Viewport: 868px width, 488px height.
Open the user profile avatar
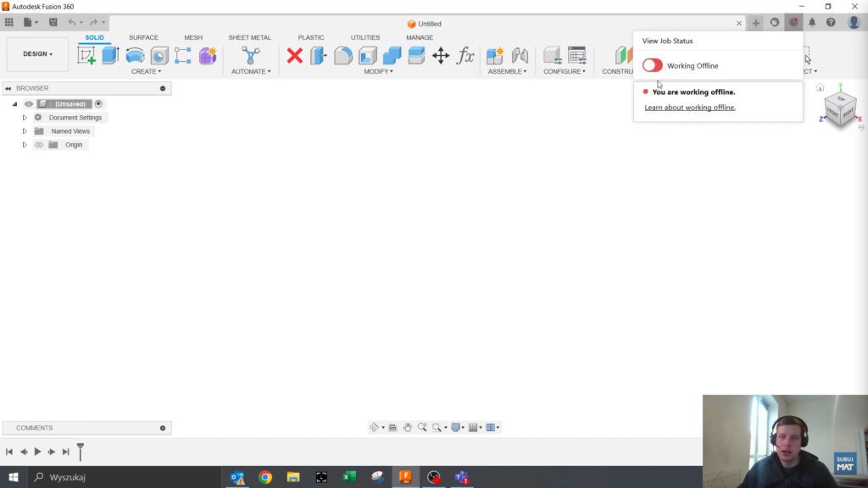click(854, 23)
